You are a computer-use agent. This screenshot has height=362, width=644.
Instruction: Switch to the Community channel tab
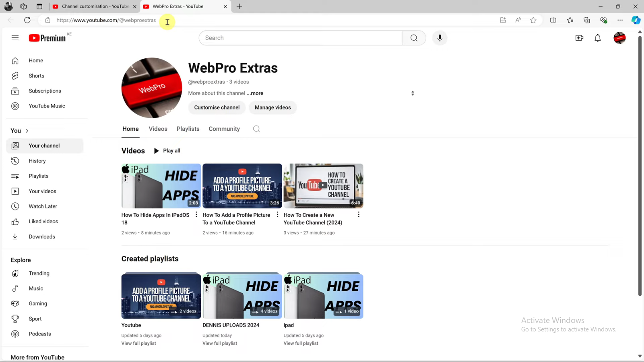224,129
